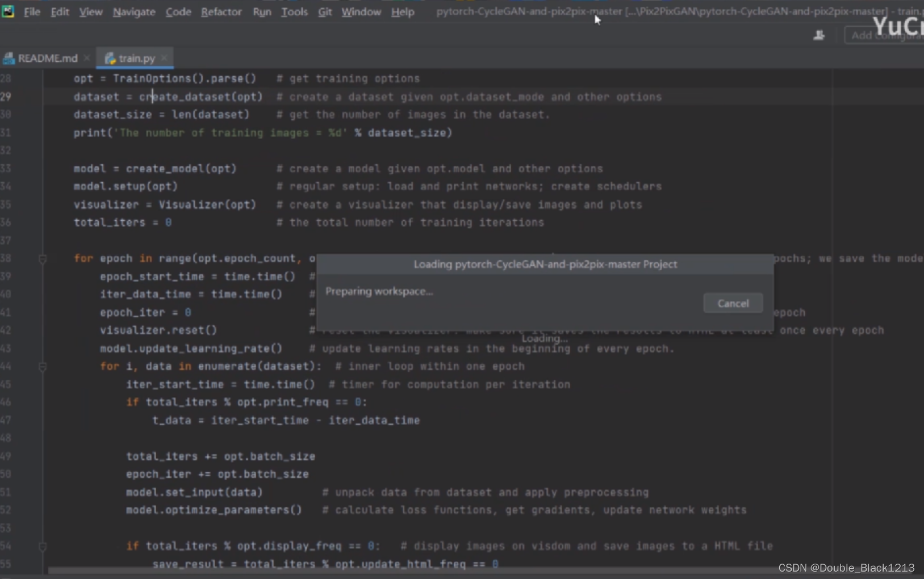Click 'iter_data_time = time.time()' on line 40
The width and height of the screenshot is (924, 579).
click(x=191, y=294)
